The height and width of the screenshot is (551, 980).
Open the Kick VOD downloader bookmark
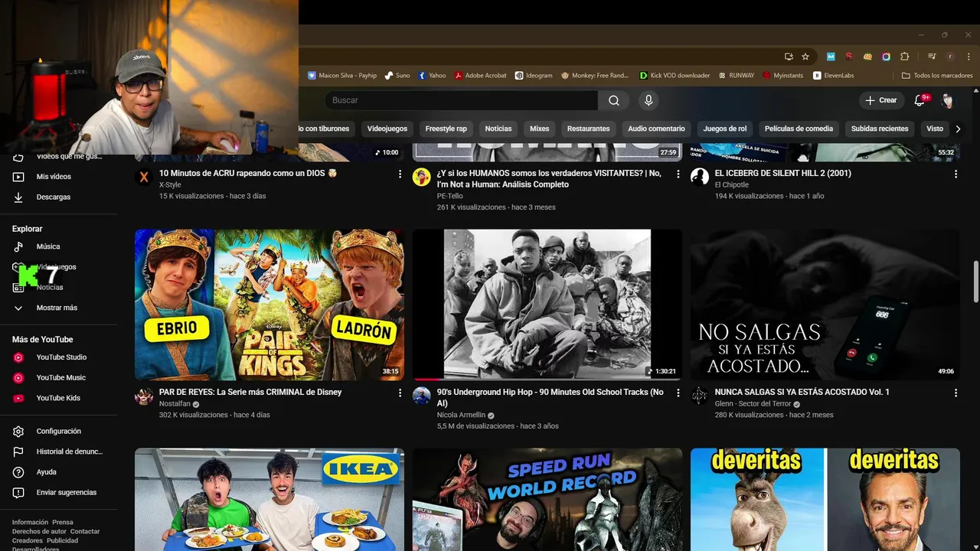tap(675, 76)
